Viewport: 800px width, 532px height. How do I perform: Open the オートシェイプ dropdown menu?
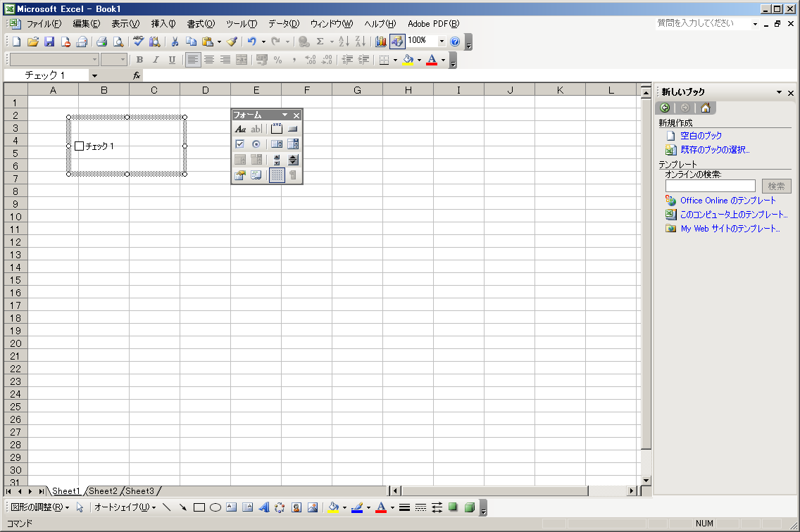(125, 507)
